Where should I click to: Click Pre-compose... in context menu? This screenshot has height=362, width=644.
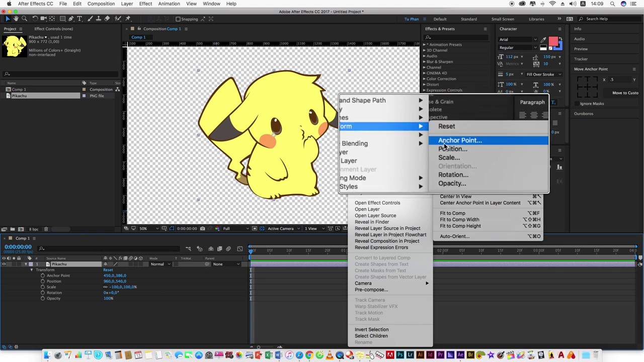tap(371, 290)
